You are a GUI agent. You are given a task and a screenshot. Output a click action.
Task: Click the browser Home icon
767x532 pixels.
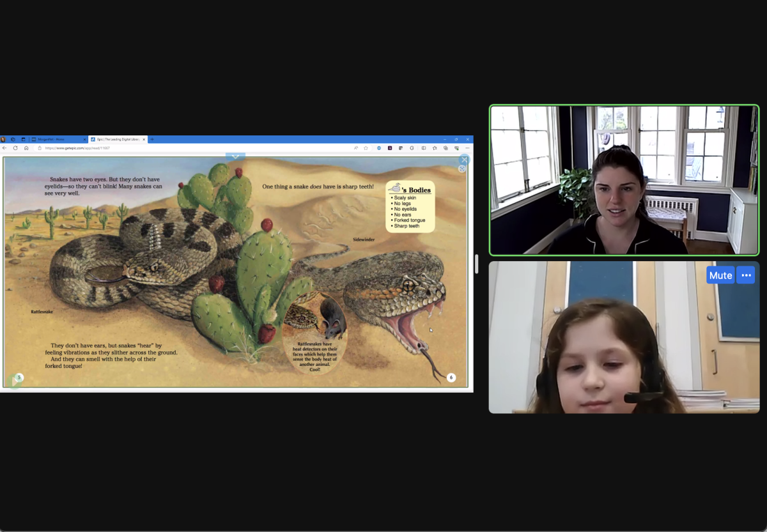26,148
